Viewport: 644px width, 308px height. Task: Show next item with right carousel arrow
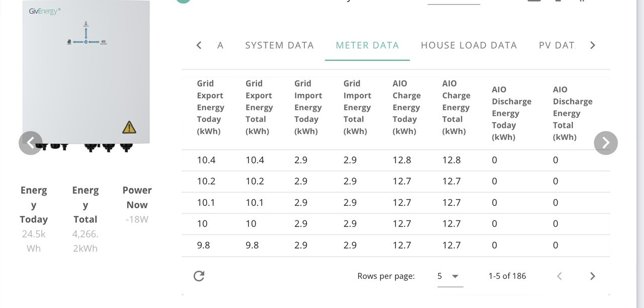(606, 143)
